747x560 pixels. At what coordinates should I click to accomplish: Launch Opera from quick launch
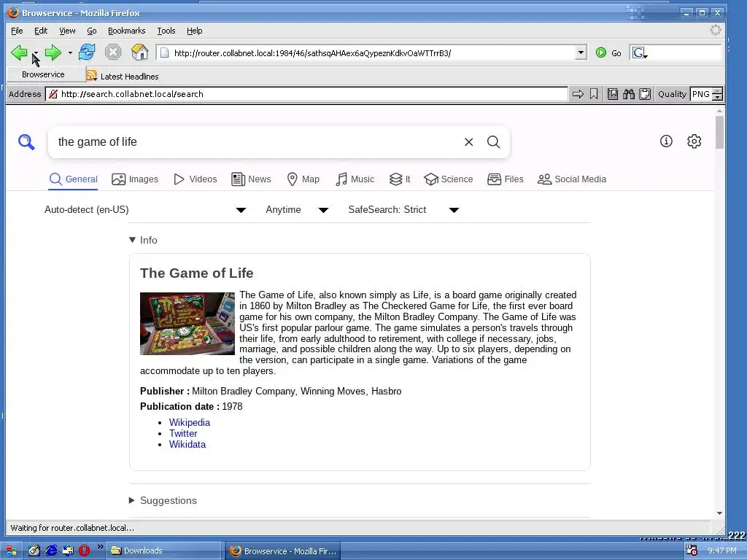[x=85, y=551]
